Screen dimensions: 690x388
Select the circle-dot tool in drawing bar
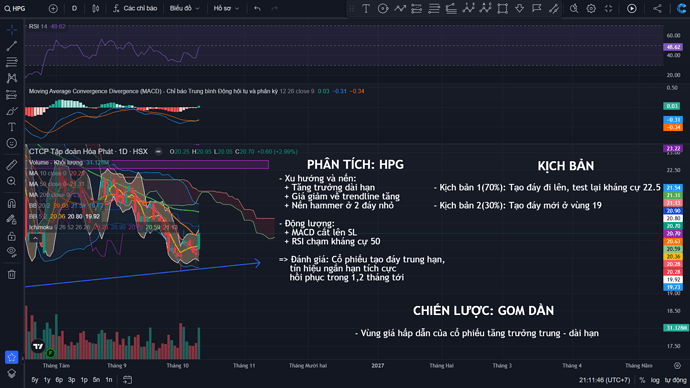coord(383,8)
